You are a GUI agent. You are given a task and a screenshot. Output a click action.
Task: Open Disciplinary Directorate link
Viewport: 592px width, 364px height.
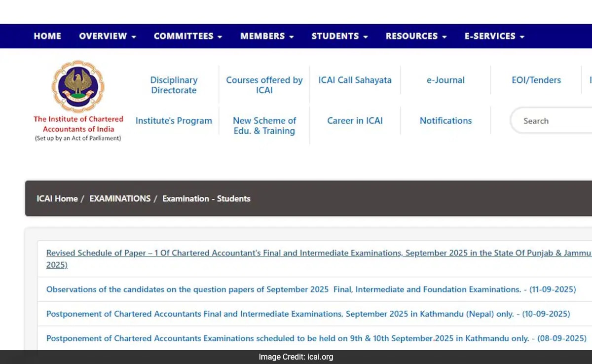pyautogui.click(x=174, y=85)
